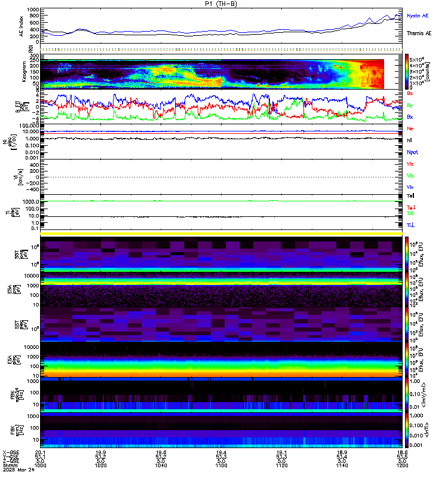
Task: Click the FBK magnetic nT color bar
Action: [407, 430]
